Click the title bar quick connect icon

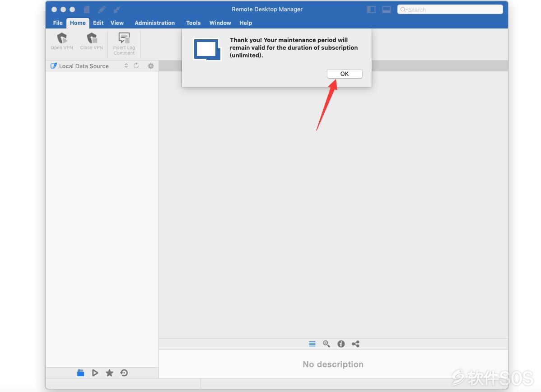117,9
